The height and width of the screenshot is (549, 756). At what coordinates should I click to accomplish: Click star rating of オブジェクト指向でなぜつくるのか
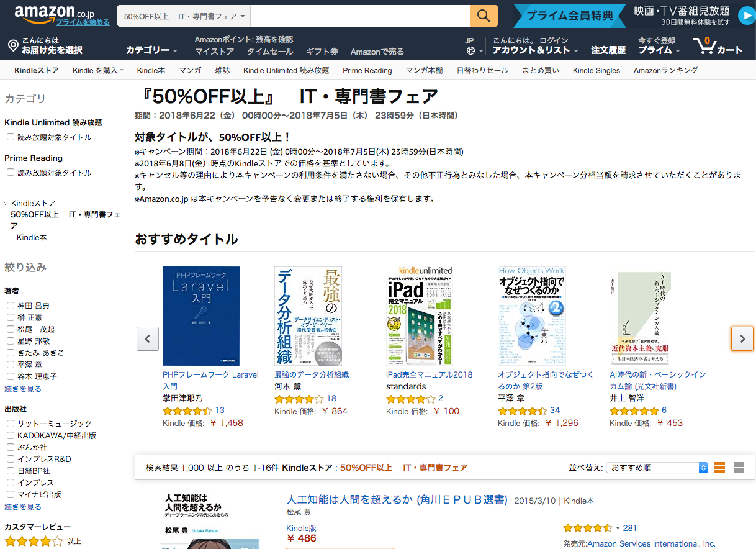(522, 411)
